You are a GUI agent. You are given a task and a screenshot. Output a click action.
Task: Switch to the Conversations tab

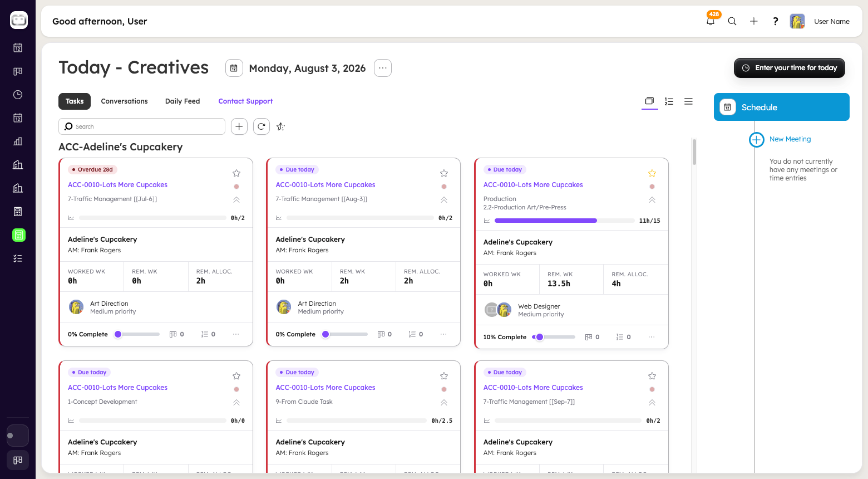tap(124, 101)
